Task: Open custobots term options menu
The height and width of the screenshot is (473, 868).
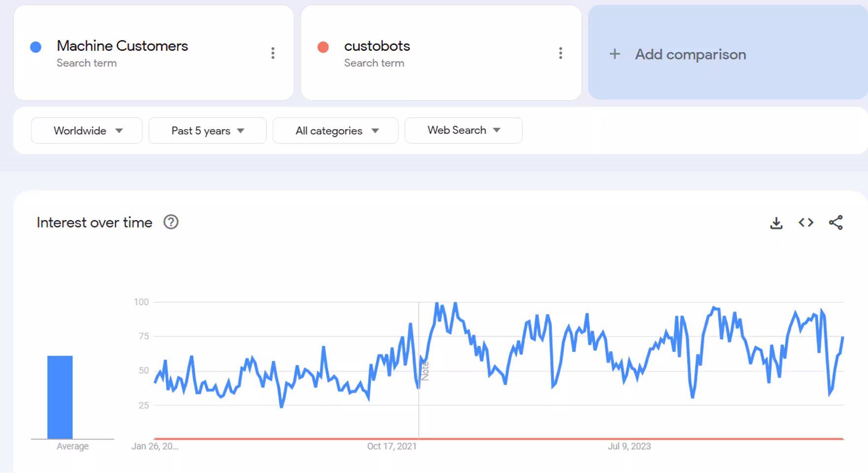Action: pos(560,53)
